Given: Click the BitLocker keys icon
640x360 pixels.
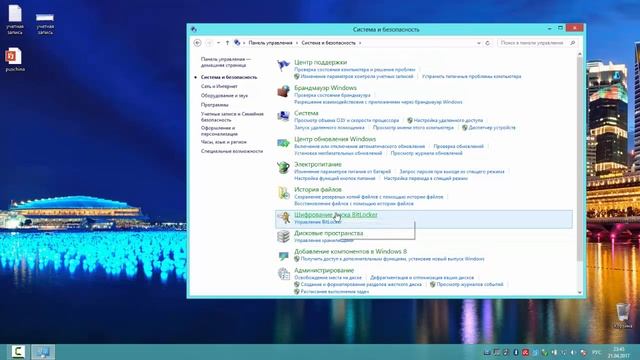Looking at the screenshot, I should (x=284, y=218).
